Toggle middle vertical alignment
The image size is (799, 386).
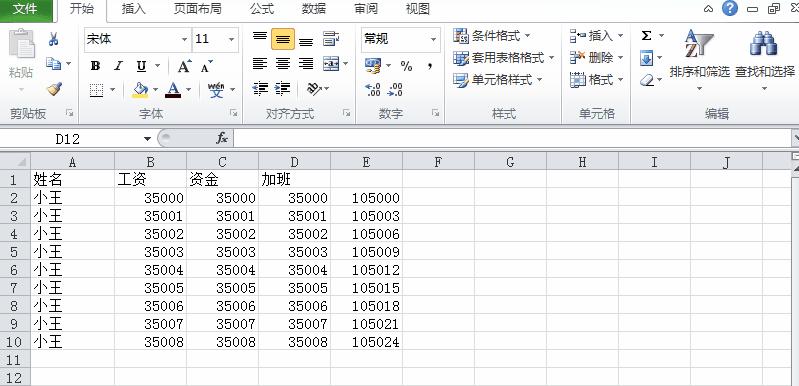pos(283,39)
